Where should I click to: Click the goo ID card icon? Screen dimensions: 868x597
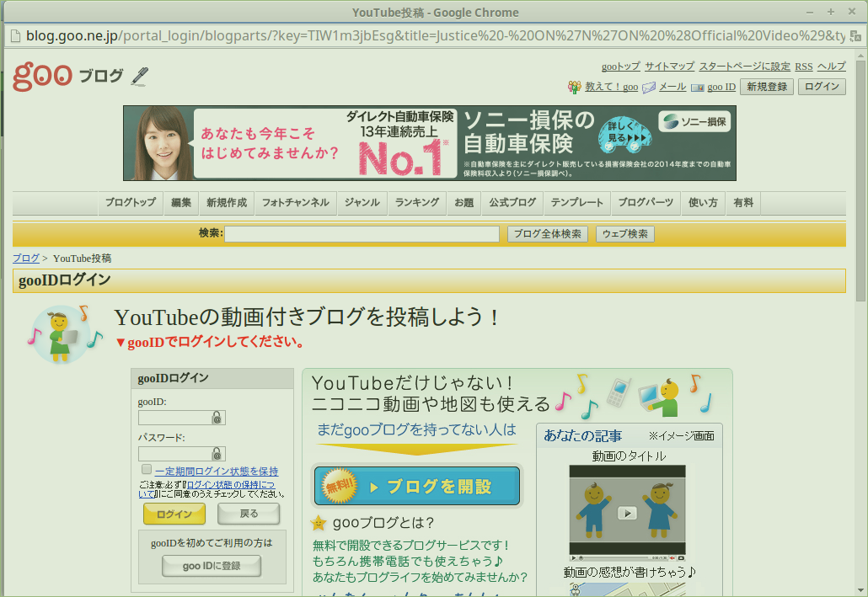point(698,88)
